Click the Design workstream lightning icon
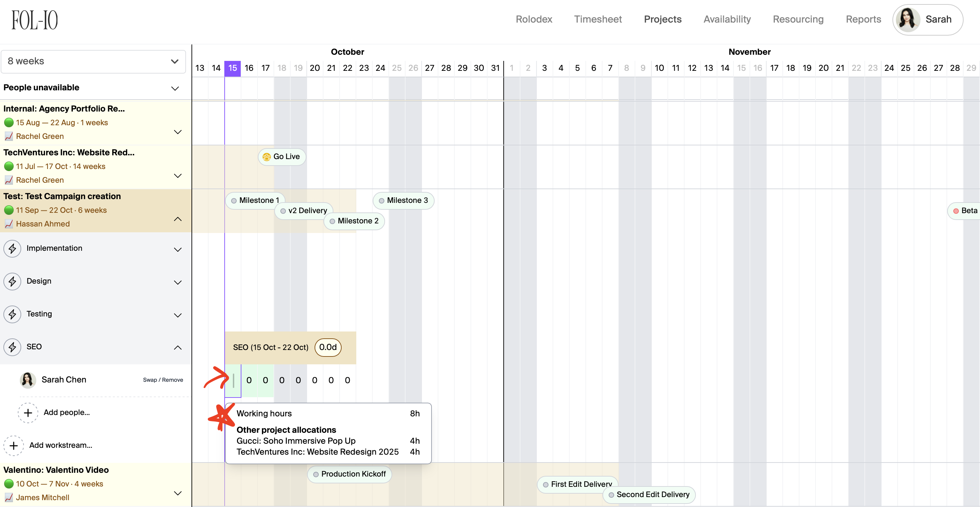 [x=13, y=282]
